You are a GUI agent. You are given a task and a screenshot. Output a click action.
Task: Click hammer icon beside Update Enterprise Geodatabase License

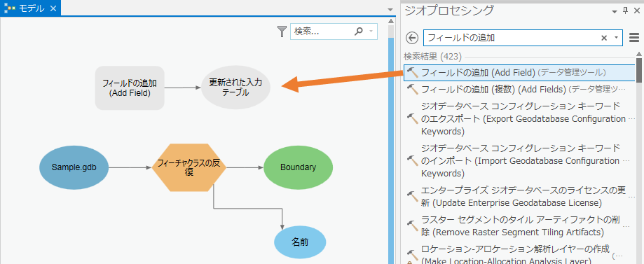(x=412, y=196)
